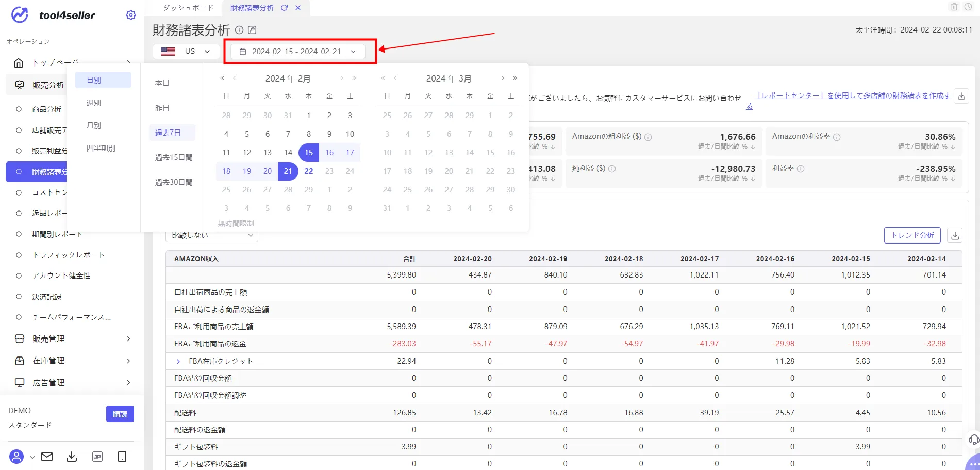Open 決済記録 in sidebar

tap(46, 297)
